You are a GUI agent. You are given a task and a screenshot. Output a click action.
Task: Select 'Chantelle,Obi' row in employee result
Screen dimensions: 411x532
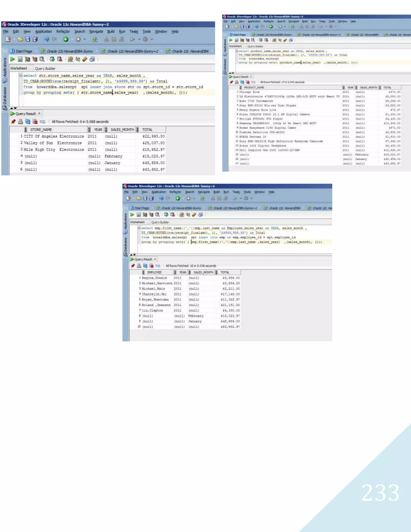(x=185, y=294)
